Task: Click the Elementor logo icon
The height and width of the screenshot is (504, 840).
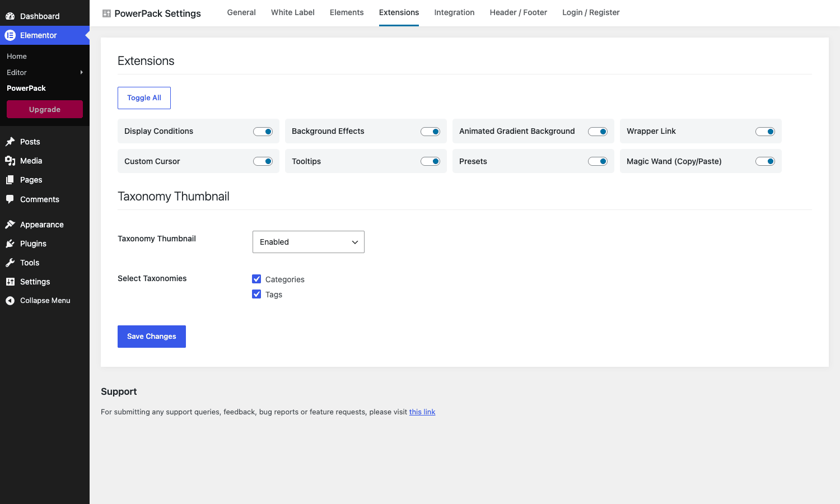Action: tap(10, 35)
